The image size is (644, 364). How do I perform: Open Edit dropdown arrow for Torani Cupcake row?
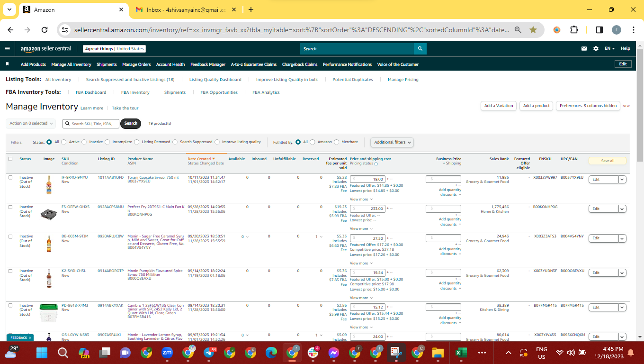(622, 179)
